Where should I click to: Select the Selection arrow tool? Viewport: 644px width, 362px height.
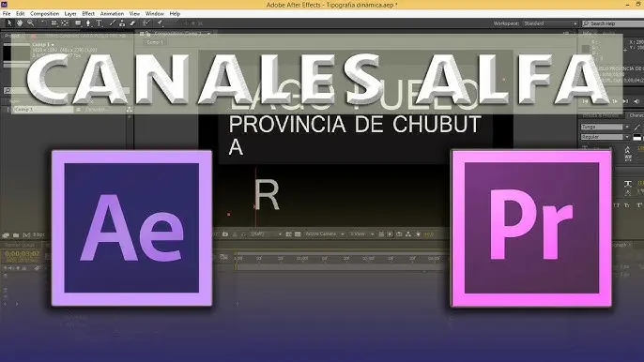pyautogui.click(x=9, y=23)
